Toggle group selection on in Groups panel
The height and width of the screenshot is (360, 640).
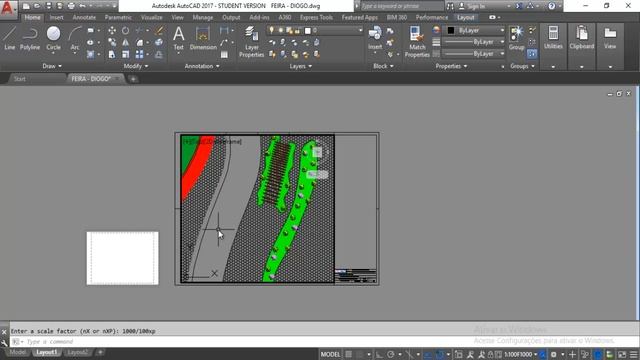pos(532,54)
